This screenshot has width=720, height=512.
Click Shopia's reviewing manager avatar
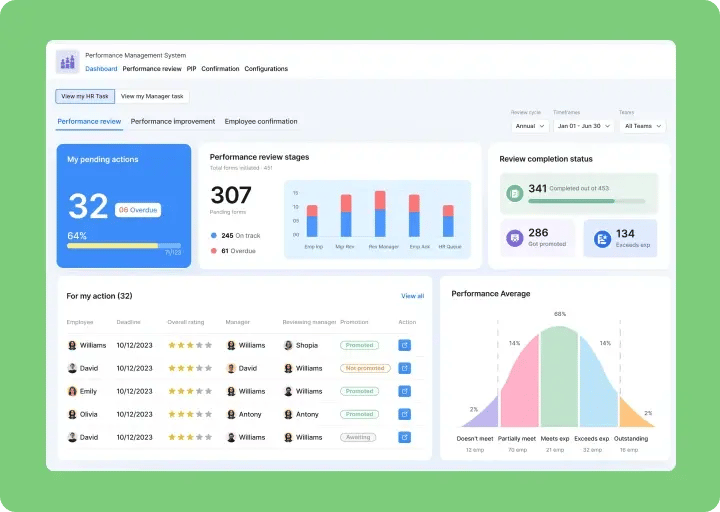point(288,345)
